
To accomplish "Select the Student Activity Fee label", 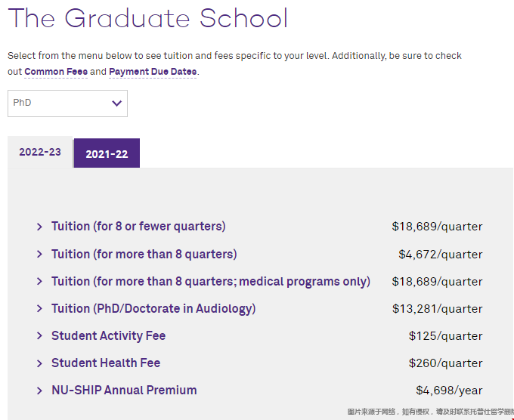I will point(108,336).
